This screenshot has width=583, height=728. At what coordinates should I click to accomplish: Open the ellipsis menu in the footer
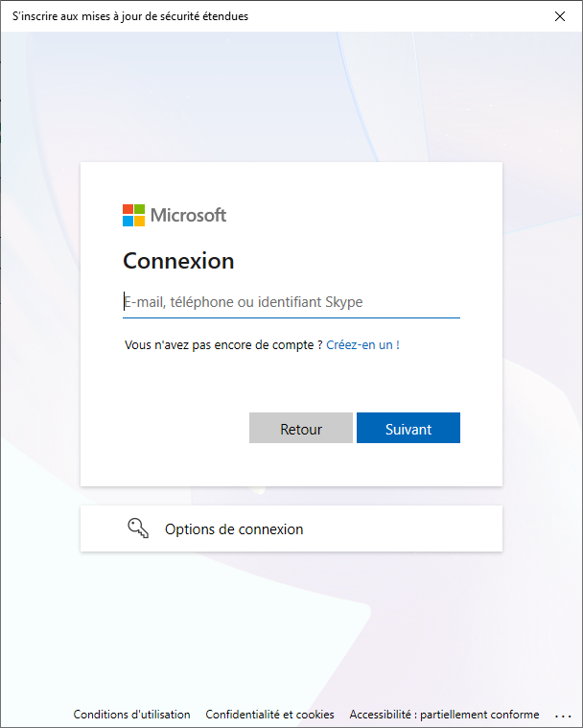pyautogui.click(x=562, y=715)
